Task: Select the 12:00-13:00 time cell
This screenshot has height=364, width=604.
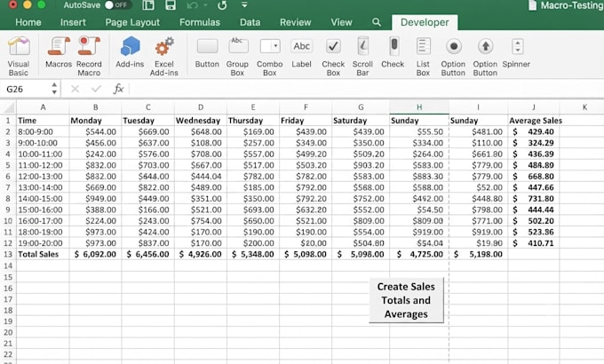Action: click(43, 177)
